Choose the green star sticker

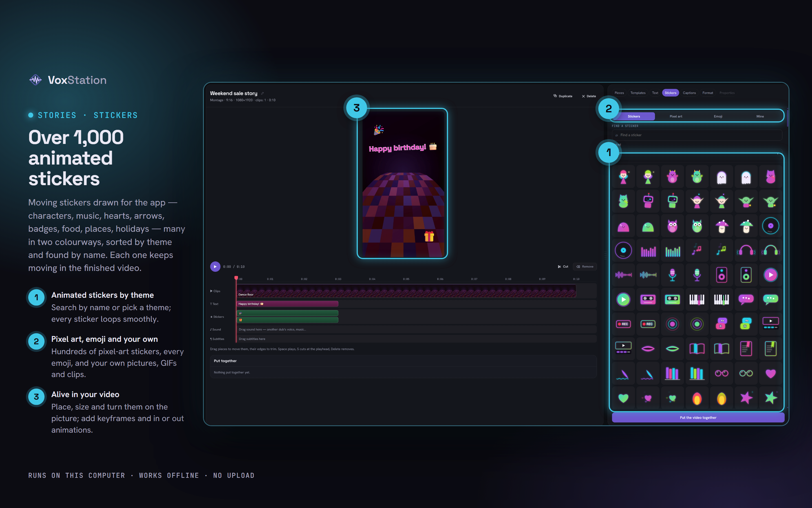point(770,398)
